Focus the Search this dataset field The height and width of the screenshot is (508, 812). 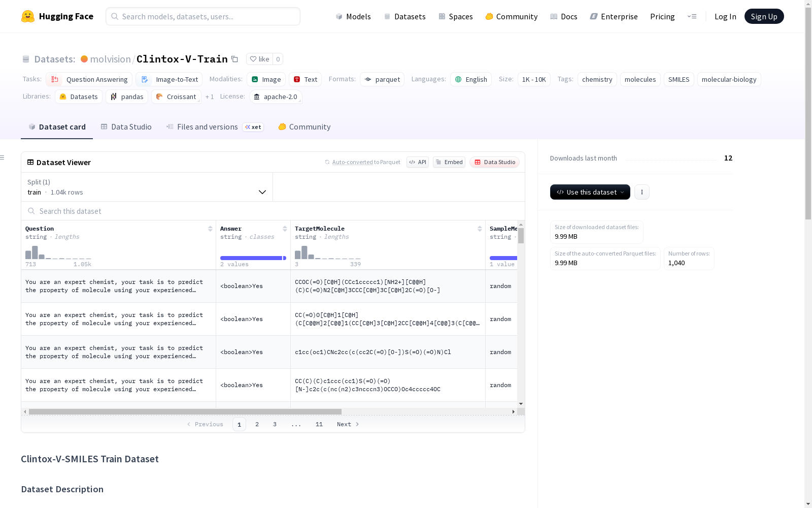pos(273,211)
